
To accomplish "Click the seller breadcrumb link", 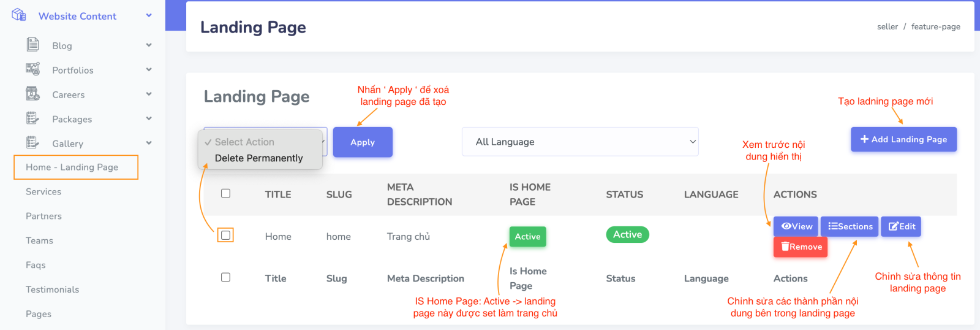I will 887,27.
